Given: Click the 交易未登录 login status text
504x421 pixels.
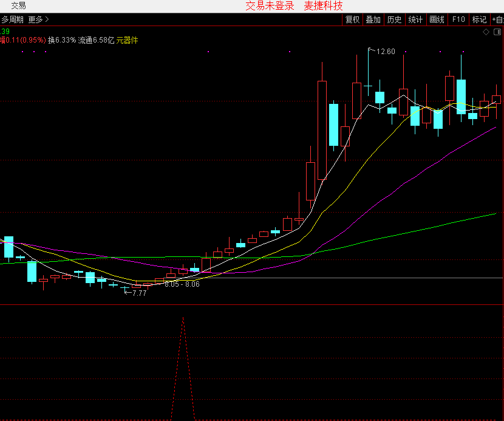Looking at the screenshot, I should [x=270, y=6].
